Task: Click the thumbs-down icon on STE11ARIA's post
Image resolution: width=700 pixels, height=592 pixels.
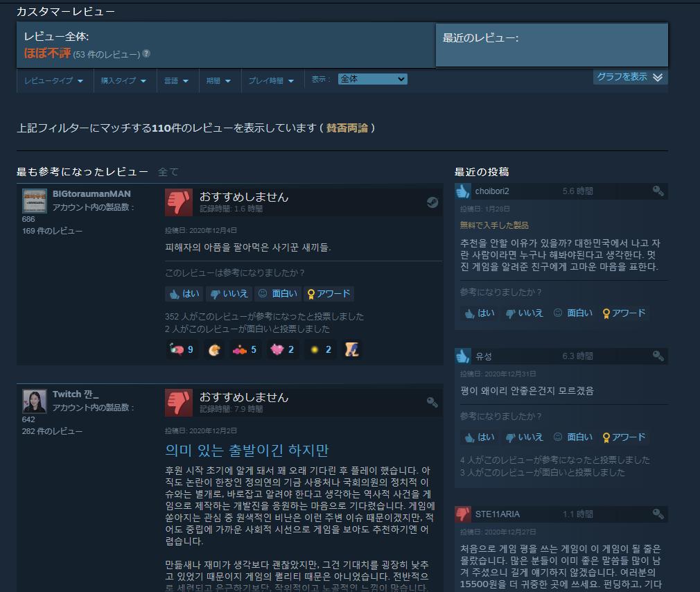Action: coord(463,514)
